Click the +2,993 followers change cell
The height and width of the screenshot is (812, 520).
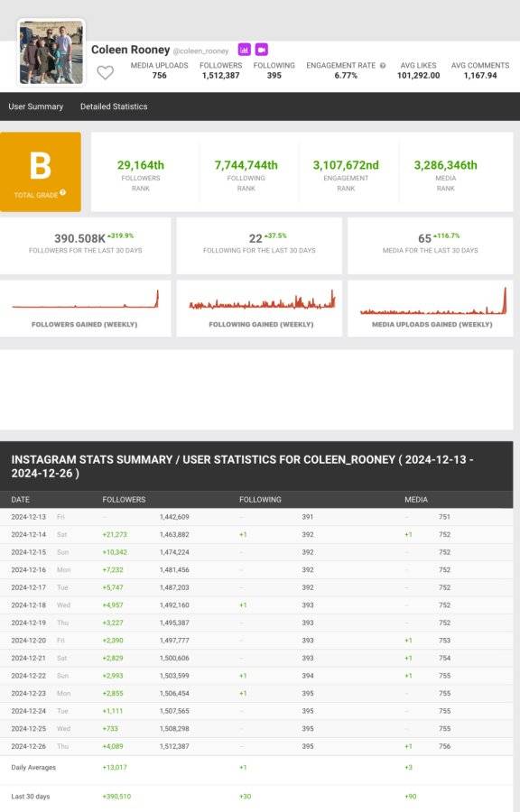[x=113, y=675]
